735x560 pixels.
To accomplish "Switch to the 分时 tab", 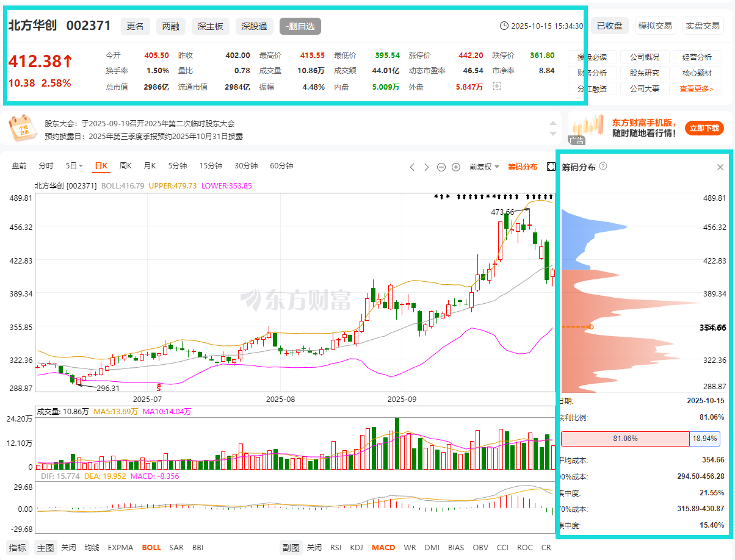I will pos(46,166).
